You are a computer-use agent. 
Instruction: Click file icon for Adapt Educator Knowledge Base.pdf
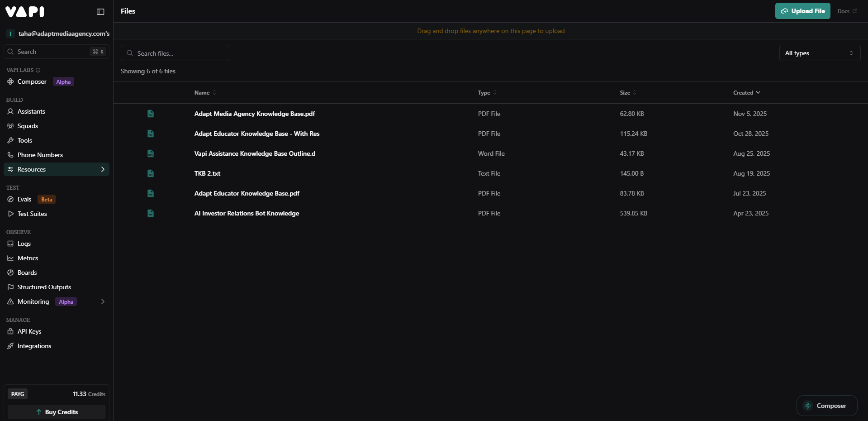pos(151,193)
